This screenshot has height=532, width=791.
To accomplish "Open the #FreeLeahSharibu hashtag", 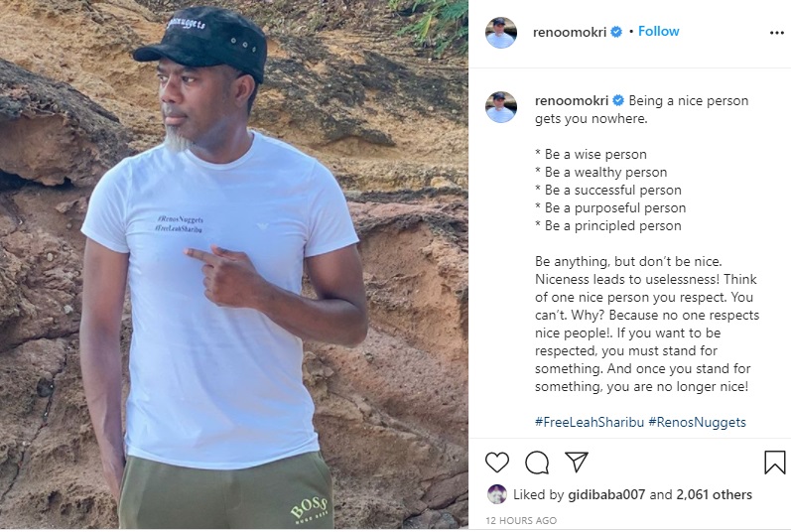I will pyautogui.click(x=588, y=422).
